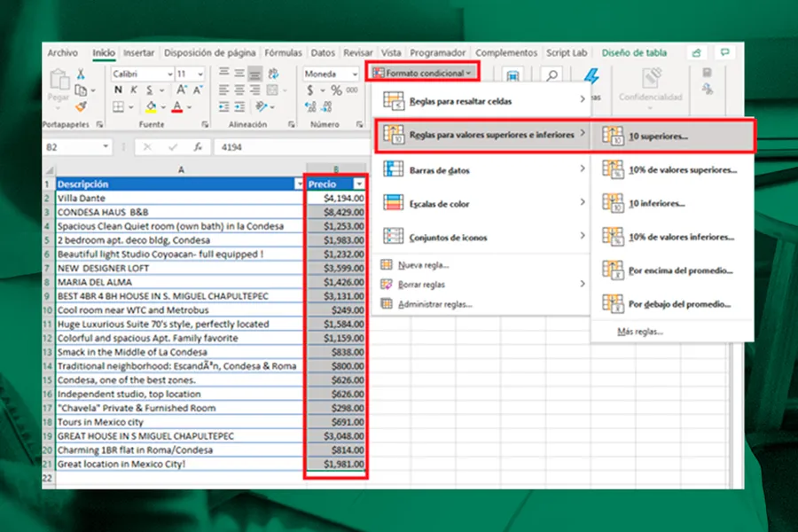Click the formula bar showing 4194
The width and height of the screenshot is (798, 532).
pos(292,147)
